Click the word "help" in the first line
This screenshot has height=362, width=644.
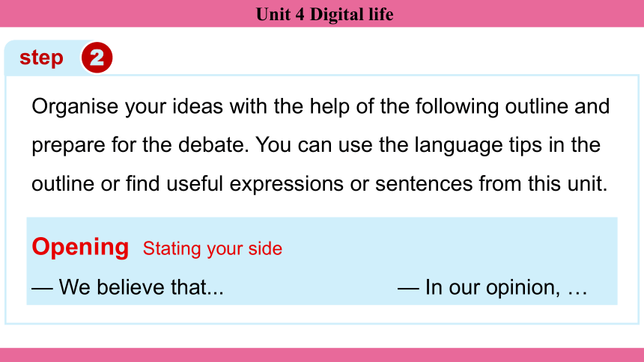click(329, 107)
